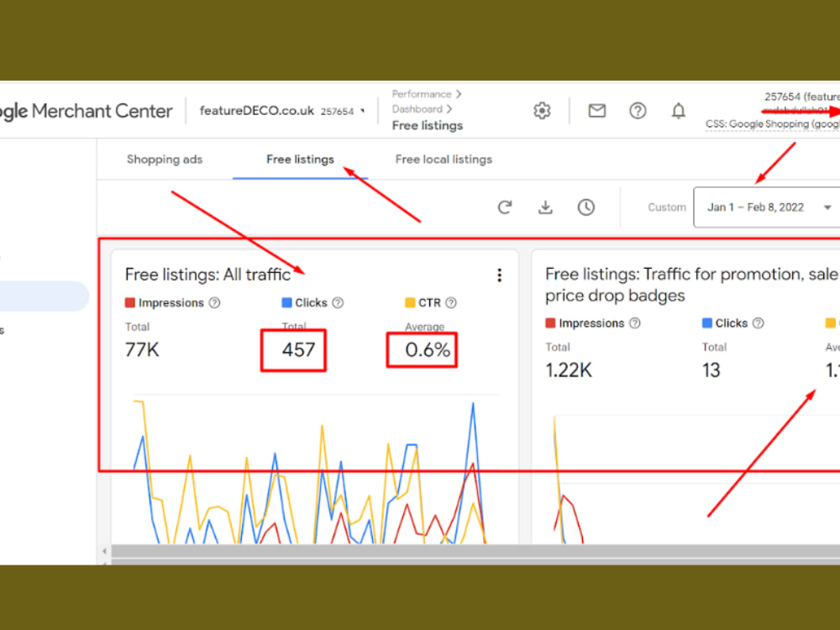
Task: Click the horizontal scrollbar track
Action: coord(475,551)
